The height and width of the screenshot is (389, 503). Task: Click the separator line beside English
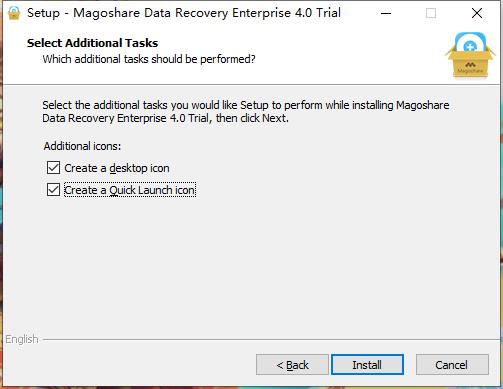coord(271,340)
